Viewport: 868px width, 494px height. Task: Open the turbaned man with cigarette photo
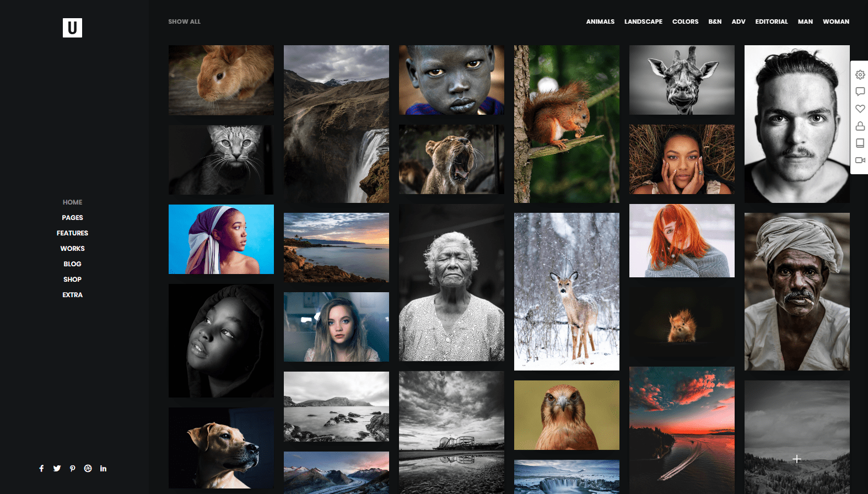pyautogui.click(x=797, y=292)
